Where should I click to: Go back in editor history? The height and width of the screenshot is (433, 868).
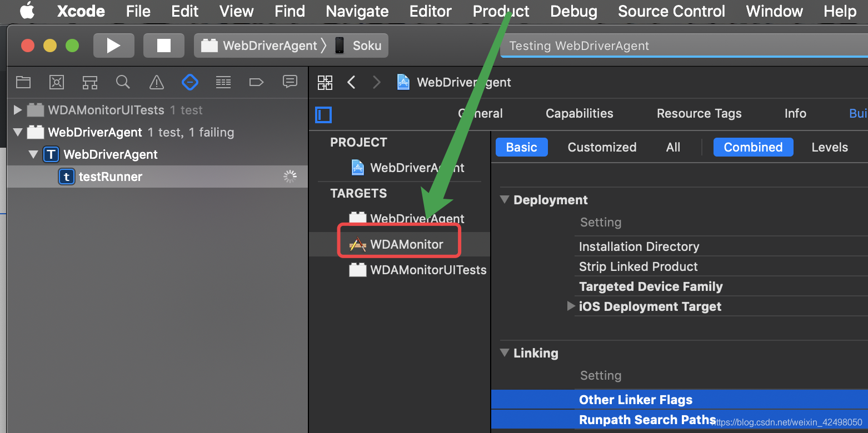(x=351, y=83)
